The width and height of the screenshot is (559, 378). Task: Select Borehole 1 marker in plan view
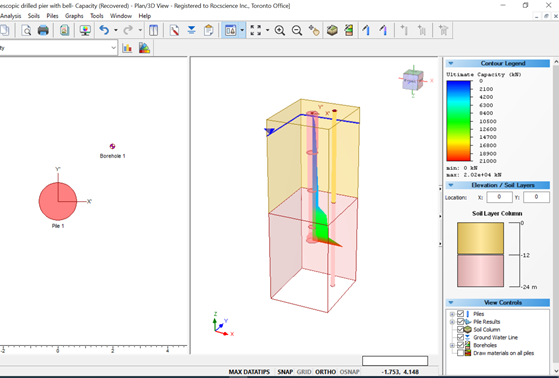tap(112, 146)
